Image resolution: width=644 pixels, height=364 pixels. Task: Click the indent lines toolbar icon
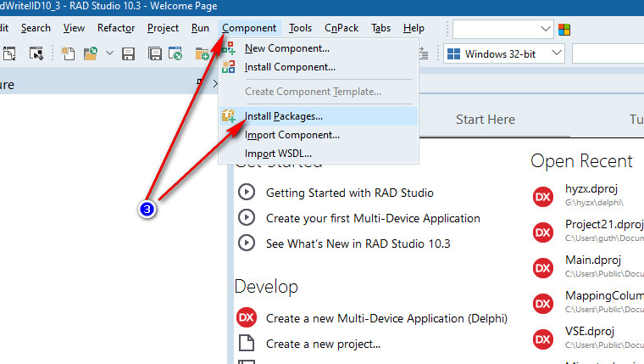(x=424, y=54)
